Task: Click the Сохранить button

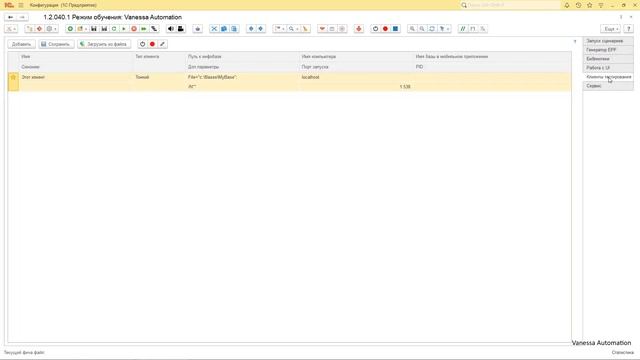Action: click(56, 44)
